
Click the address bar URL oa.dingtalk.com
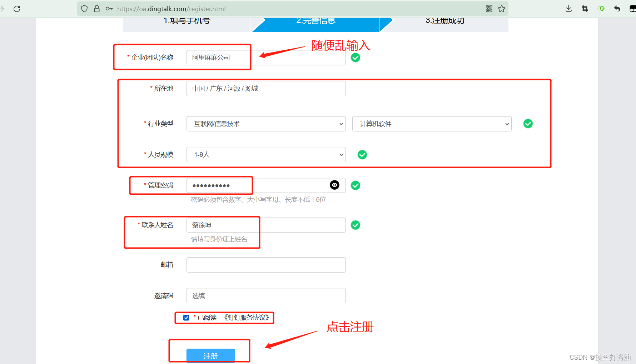pyautogui.click(x=171, y=9)
